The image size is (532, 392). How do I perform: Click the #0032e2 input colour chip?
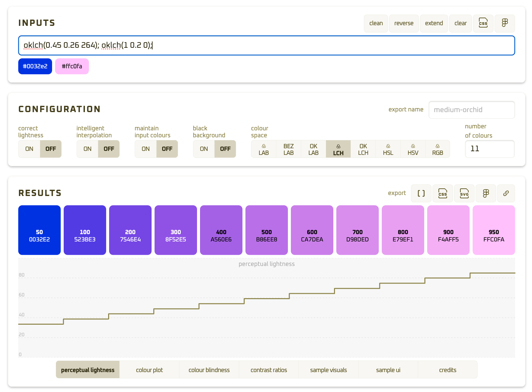tap(35, 66)
